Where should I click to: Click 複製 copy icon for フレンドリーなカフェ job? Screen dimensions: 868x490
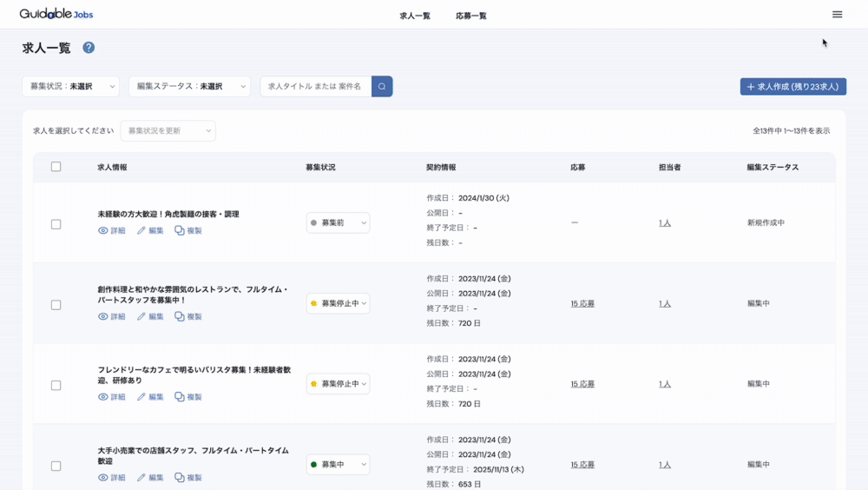click(180, 397)
